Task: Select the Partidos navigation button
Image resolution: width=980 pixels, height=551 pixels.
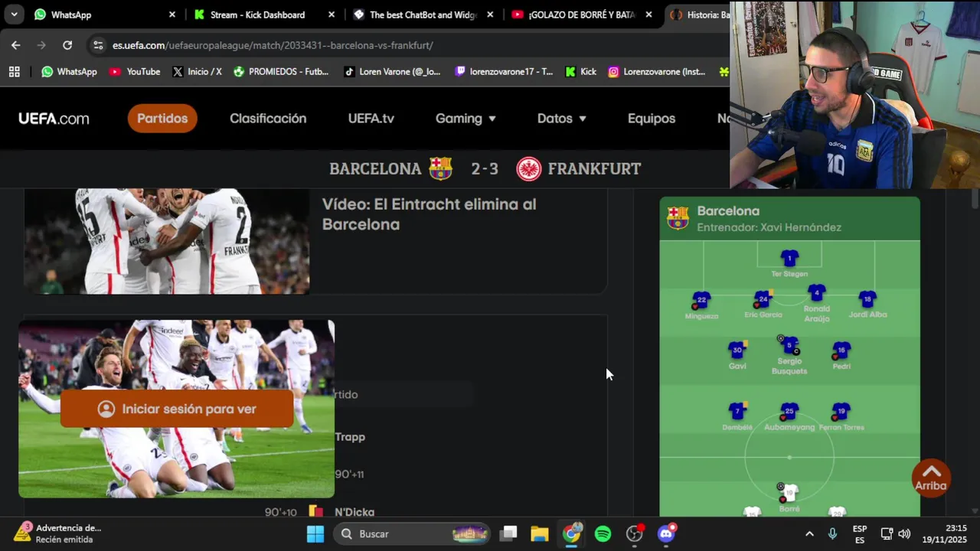Action: point(162,119)
